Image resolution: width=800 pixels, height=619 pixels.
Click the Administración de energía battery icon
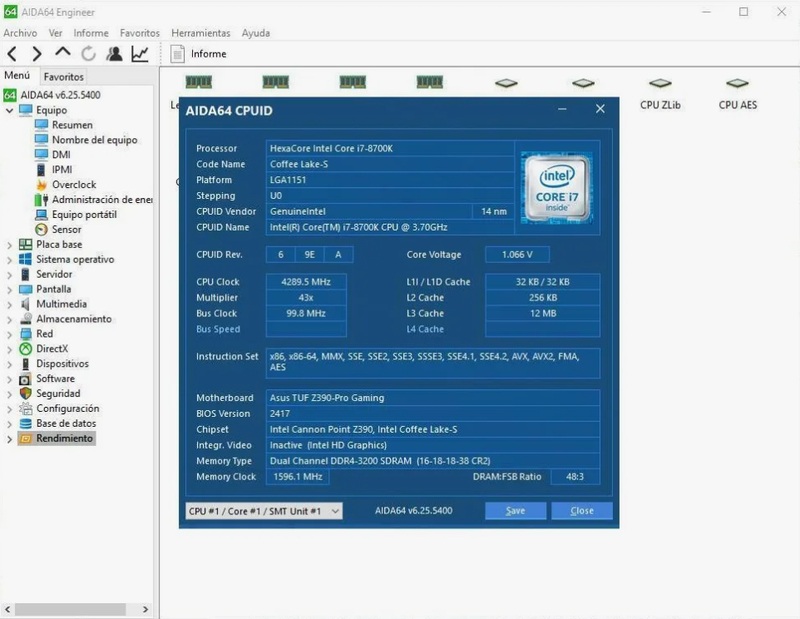41,200
